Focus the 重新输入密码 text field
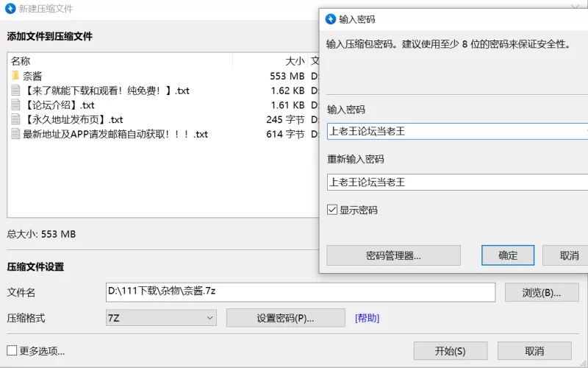The height and width of the screenshot is (368, 588). click(457, 182)
